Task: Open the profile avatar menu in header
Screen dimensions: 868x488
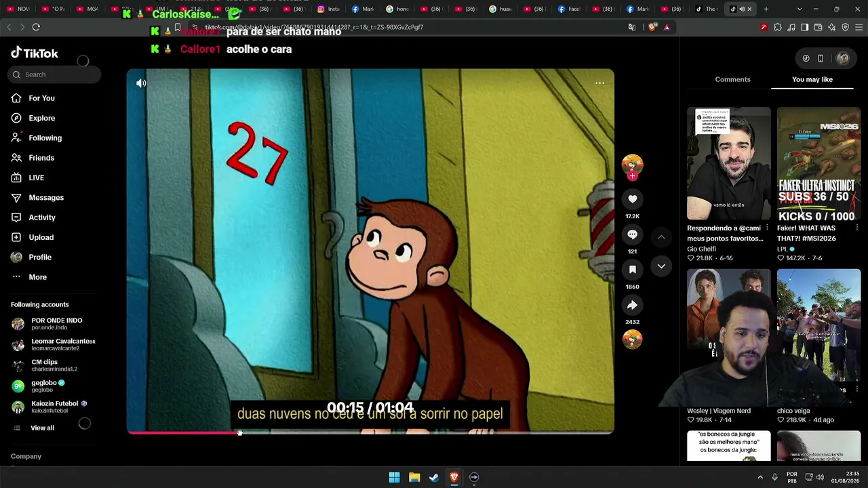Action: tap(843, 58)
